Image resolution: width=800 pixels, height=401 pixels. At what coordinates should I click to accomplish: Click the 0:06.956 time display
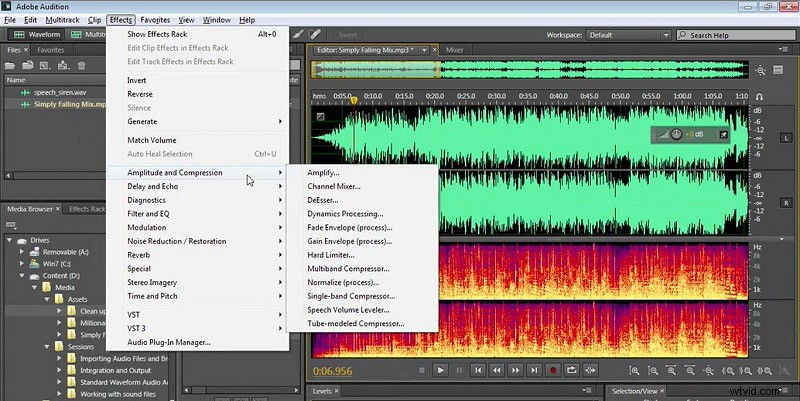(332, 371)
